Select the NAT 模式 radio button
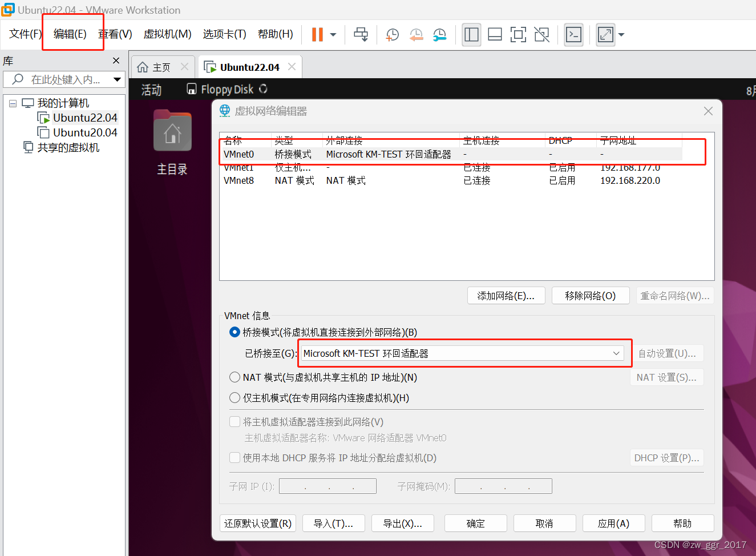 (x=235, y=377)
